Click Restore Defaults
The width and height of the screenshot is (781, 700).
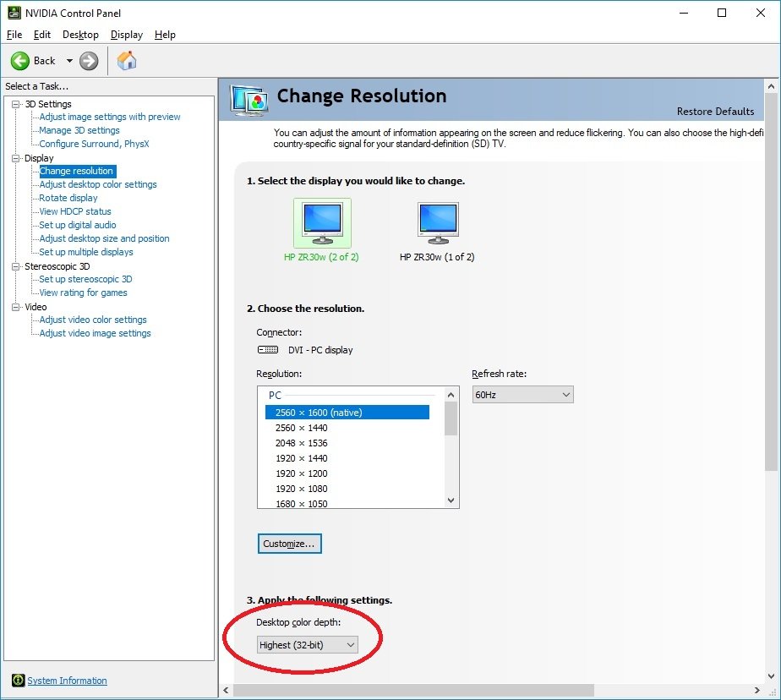(715, 112)
